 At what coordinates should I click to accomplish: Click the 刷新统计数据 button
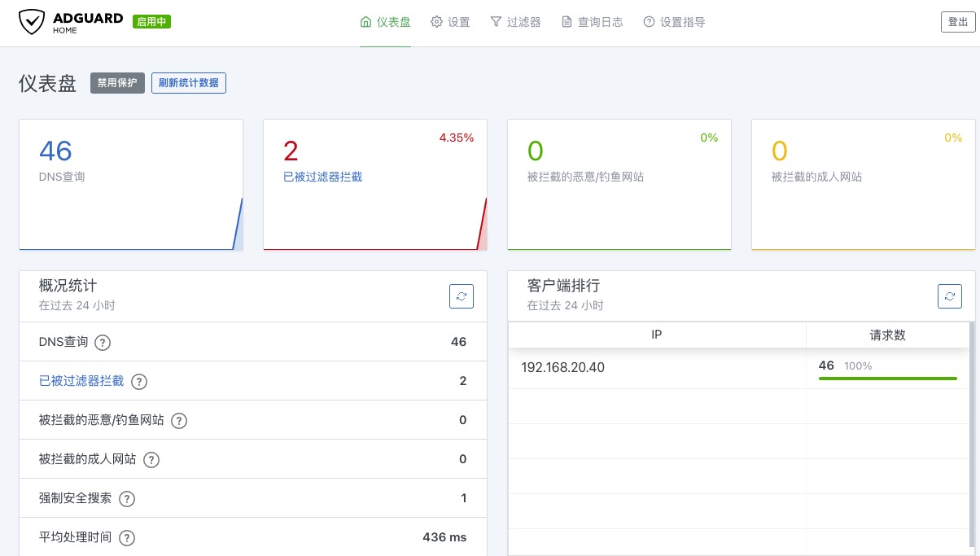tap(189, 83)
